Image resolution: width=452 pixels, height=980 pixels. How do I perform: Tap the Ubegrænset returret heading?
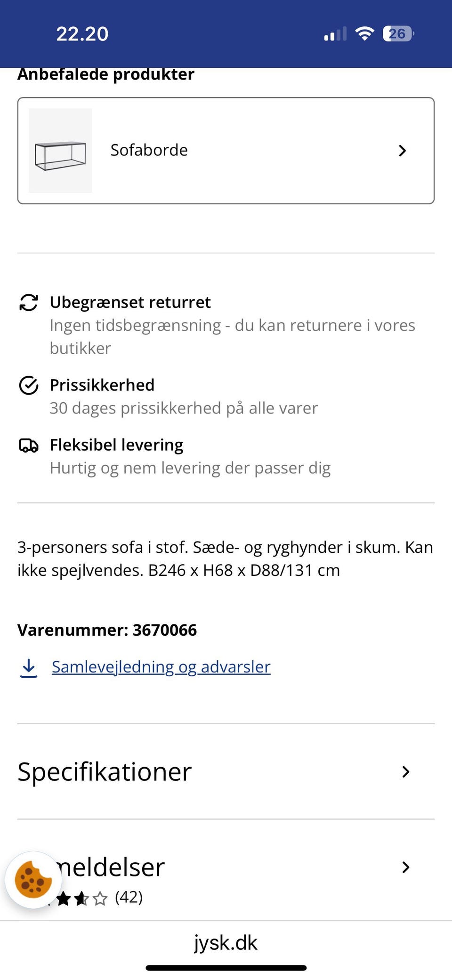tap(130, 302)
